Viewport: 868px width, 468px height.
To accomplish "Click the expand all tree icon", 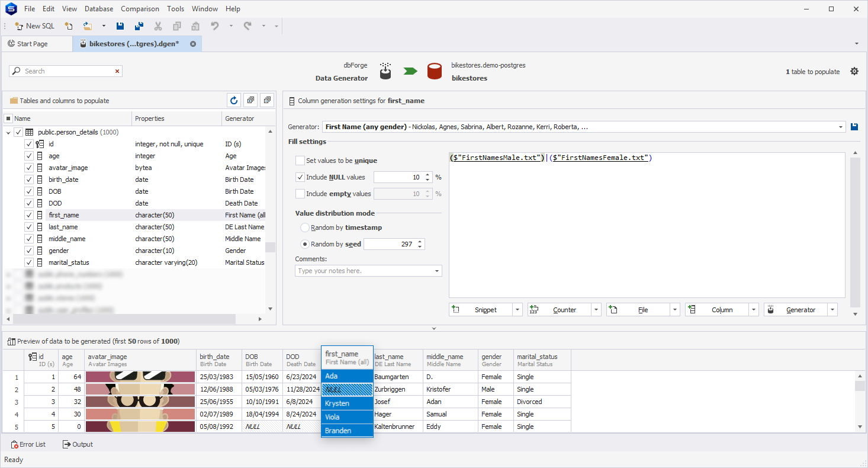I will pos(250,100).
